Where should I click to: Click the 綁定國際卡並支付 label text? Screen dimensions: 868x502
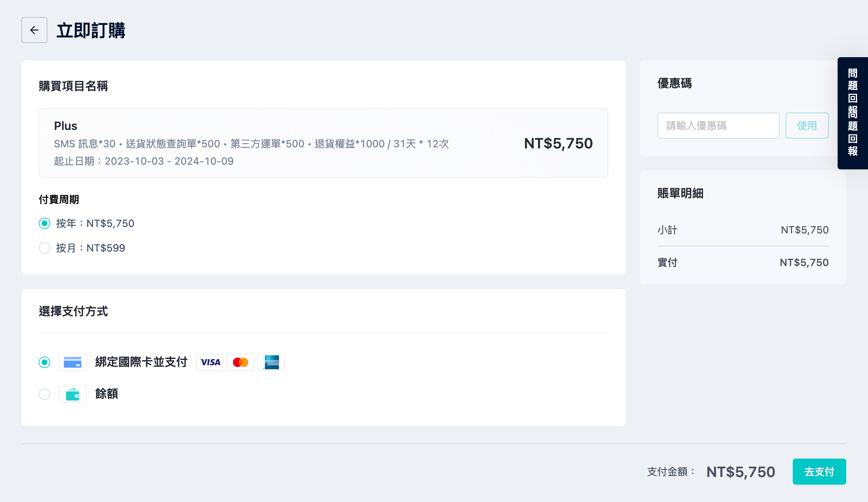[141, 362]
